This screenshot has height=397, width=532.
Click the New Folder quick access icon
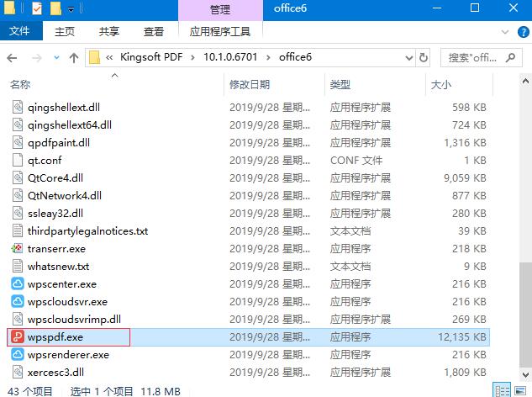click(x=55, y=8)
